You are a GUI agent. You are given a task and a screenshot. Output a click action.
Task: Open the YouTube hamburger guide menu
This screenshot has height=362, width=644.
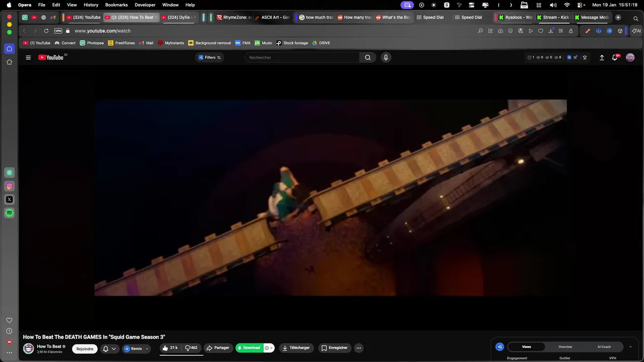tap(28, 57)
